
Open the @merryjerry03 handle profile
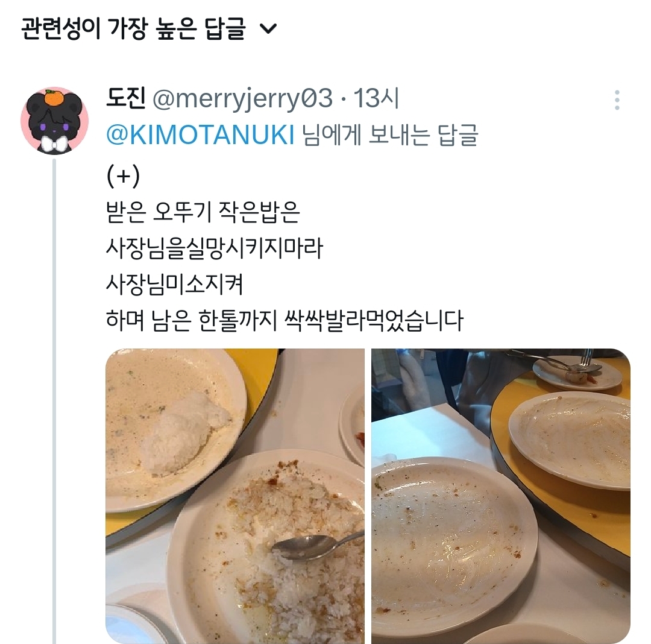[x=242, y=99]
